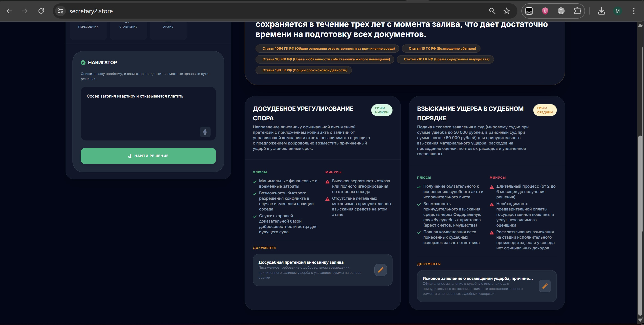Screen dimensions: 644x325
Task: Click the browser reload icon
Action: 41,11
